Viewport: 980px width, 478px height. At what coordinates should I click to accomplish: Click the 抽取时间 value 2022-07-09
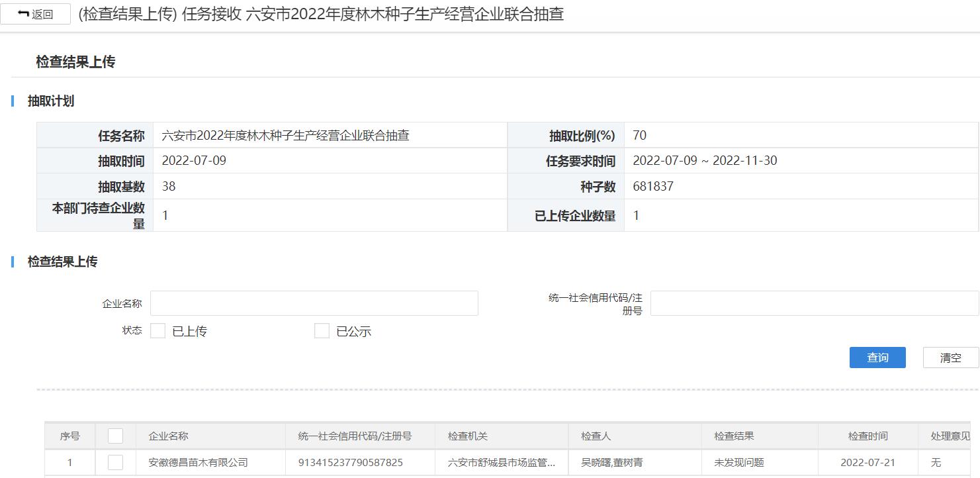[194, 161]
